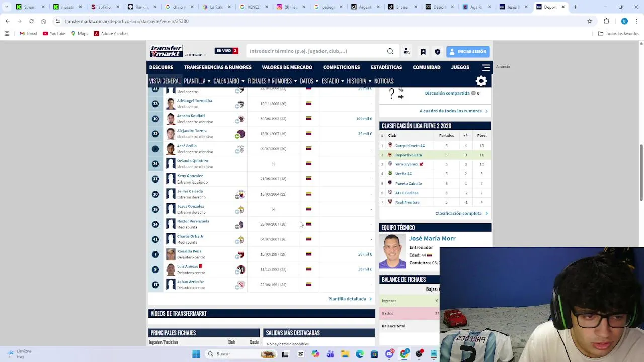The width and height of the screenshot is (644, 362).
Task: Open Chrome three-dot menu
Action: pyautogui.click(x=637, y=21)
